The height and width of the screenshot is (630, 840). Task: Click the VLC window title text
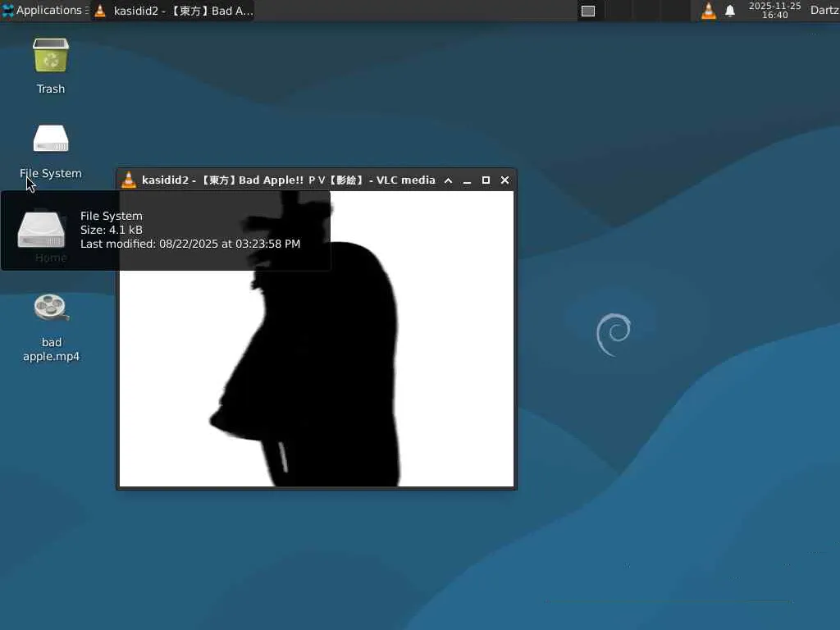point(288,180)
